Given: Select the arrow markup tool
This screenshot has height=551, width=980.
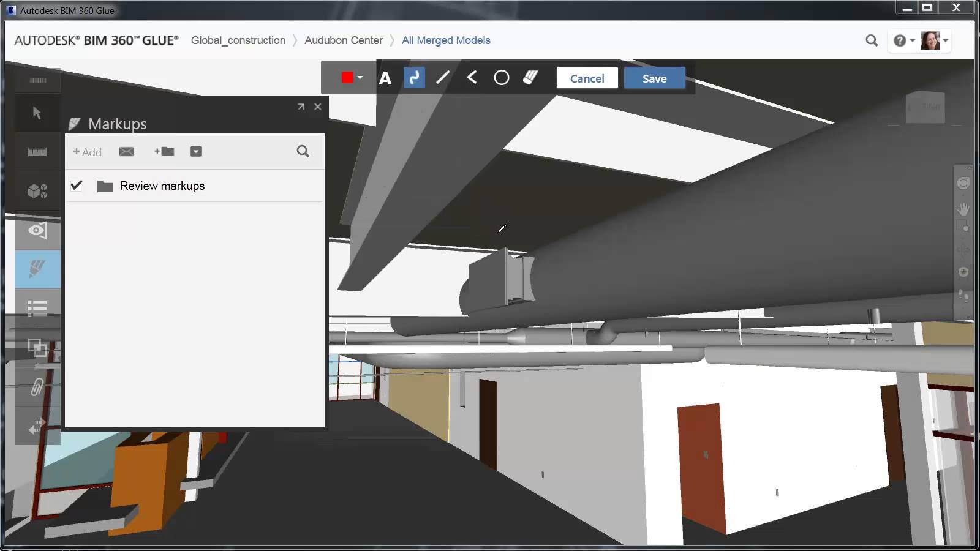Looking at the screenshot, I should (472, 78).
